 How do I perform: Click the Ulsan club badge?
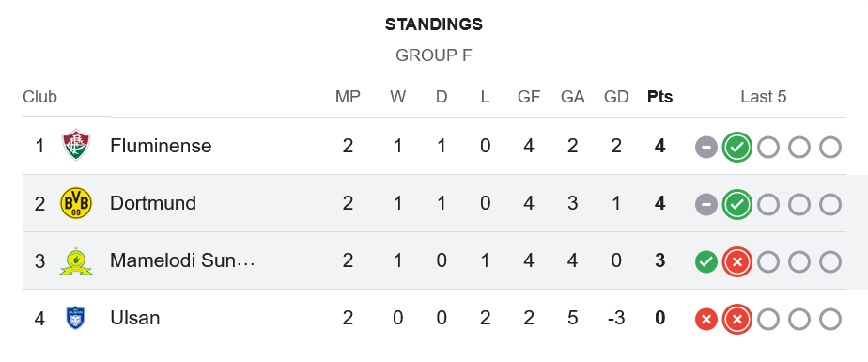(x=76, y=318)
